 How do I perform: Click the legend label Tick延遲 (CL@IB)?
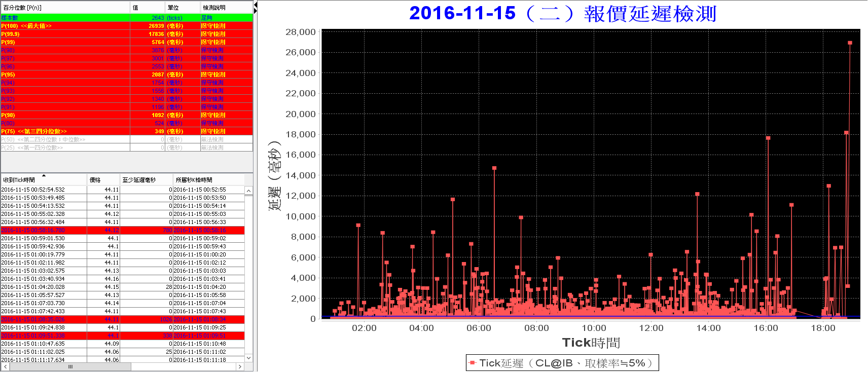[566, 363]
